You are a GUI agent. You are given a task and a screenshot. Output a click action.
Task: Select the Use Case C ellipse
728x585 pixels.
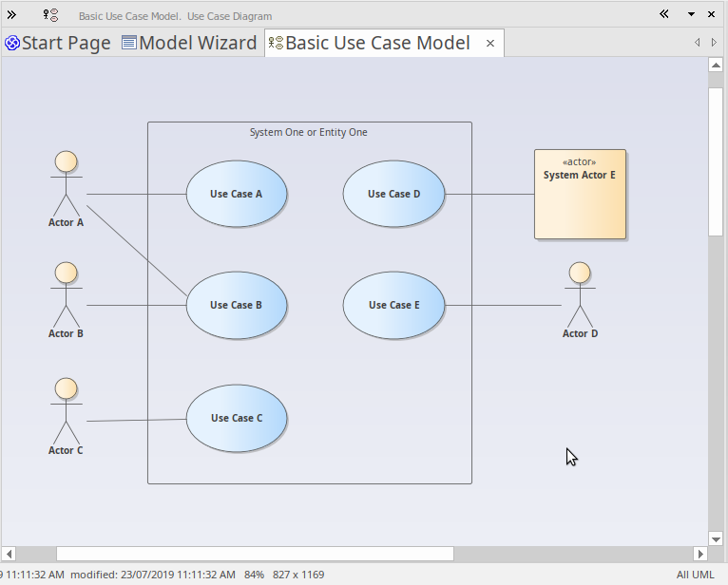(x=237, y=418)
